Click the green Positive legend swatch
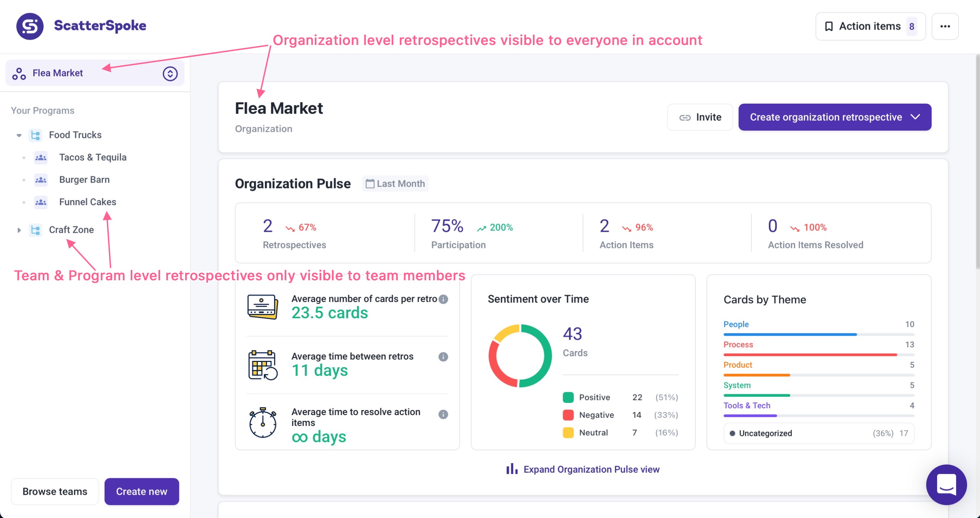Viewport: 980px width, 518px height. pos(568,397)
